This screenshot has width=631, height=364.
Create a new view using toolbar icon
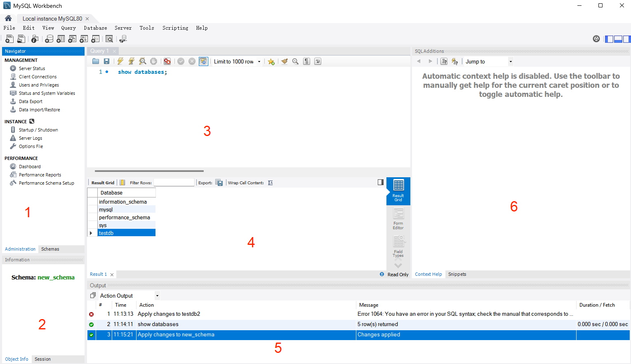(72, 39)
